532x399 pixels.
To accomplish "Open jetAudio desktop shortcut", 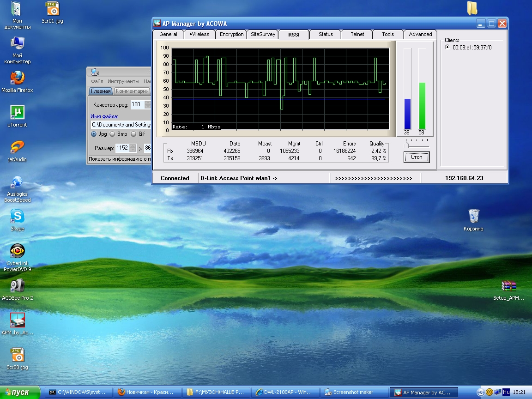I will 17,147.
